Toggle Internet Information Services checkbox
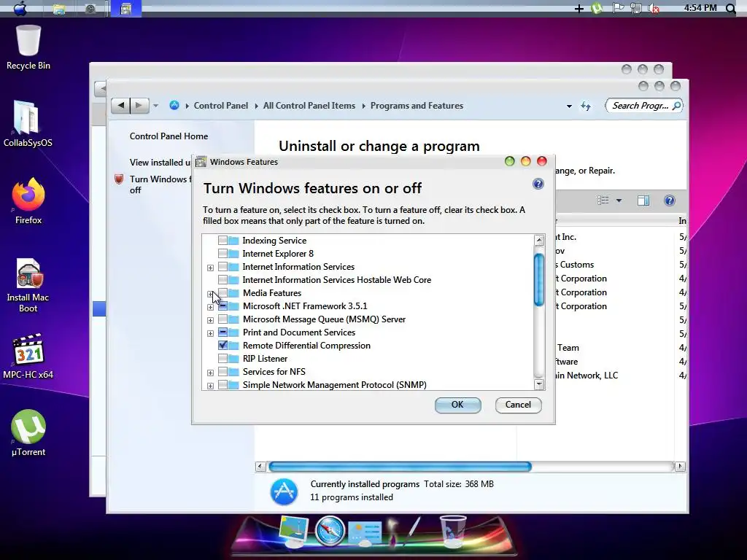Image resolution: width=747 pixels, height=560 pixels. [222, 267]
